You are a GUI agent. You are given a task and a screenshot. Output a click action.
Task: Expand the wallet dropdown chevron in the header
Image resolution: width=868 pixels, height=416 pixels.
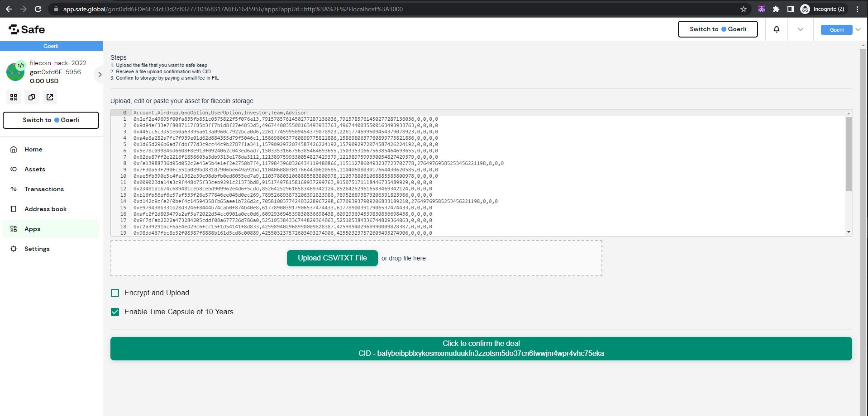tap(801, 29)
